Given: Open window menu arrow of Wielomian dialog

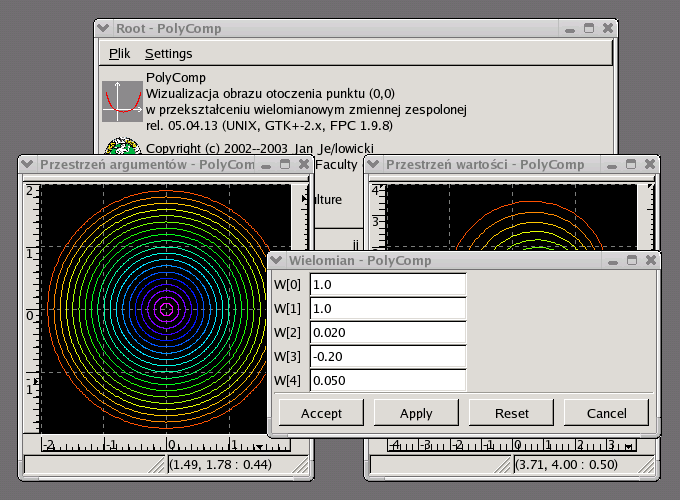Looking at the screenshot, I should pyautogui.click(x=276, y=260).
